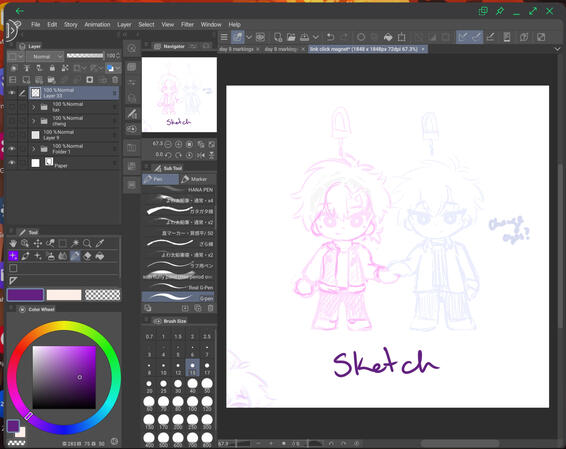This screenshot has height=449, width=566.
Task: Hide the Folder 1 layer
Action: pos(12,149)
